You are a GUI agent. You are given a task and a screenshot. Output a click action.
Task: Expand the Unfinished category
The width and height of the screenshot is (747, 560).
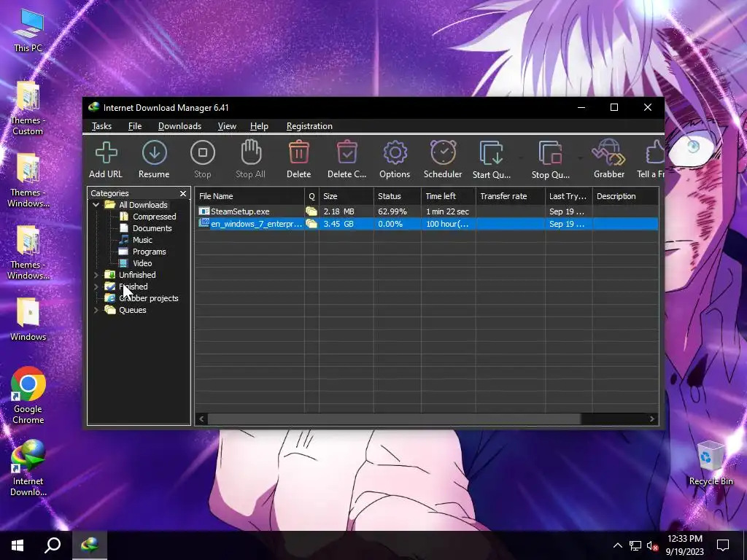tap(96, 275)
